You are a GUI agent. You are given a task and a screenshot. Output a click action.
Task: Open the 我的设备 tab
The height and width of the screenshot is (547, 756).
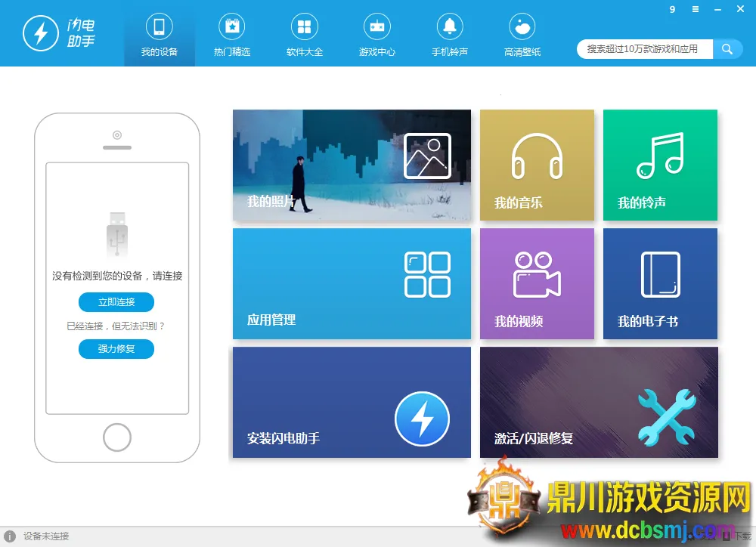[x=160, y=35]
